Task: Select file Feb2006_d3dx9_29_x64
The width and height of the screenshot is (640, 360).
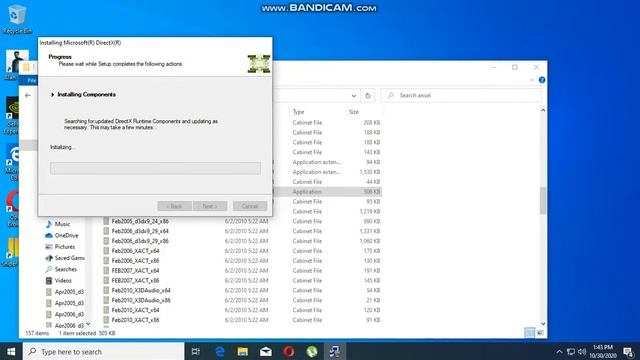Action: click(x=140, y=231)
